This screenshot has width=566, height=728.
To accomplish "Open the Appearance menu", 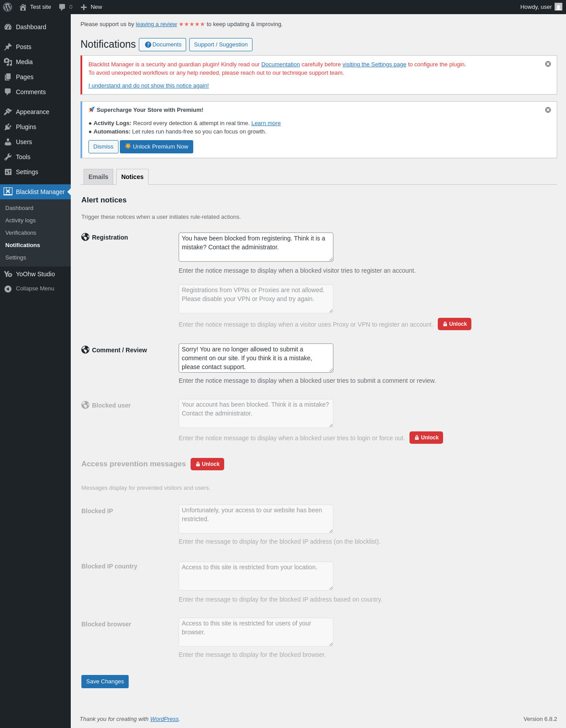I will [x=35, y=112].
